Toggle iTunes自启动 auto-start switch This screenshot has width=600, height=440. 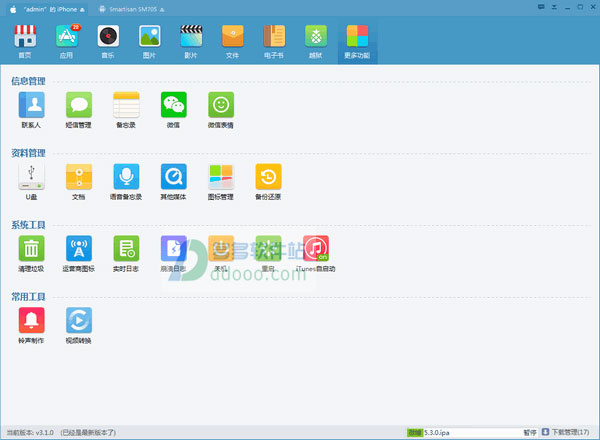coord(316,254)
